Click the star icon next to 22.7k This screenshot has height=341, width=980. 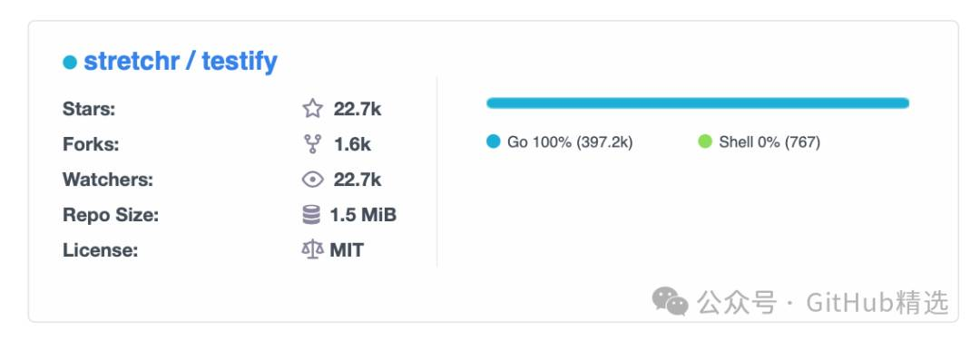[x=312, y=109]
